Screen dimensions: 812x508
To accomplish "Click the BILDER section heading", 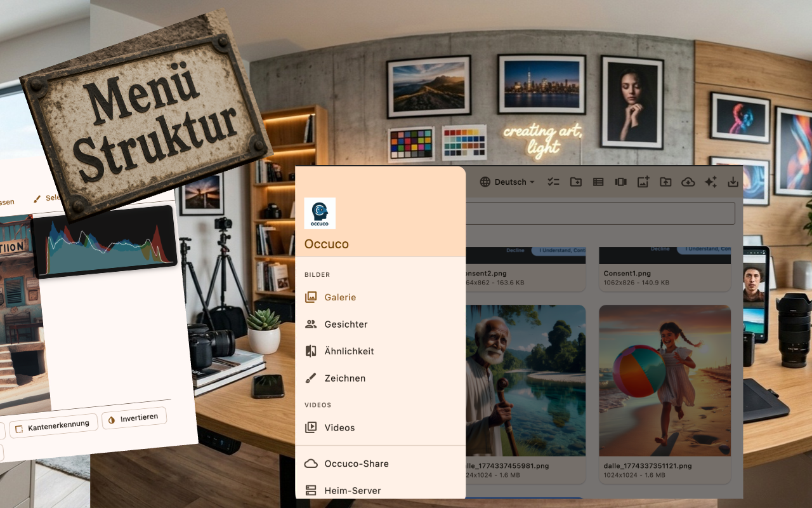I will coord(317,275).
